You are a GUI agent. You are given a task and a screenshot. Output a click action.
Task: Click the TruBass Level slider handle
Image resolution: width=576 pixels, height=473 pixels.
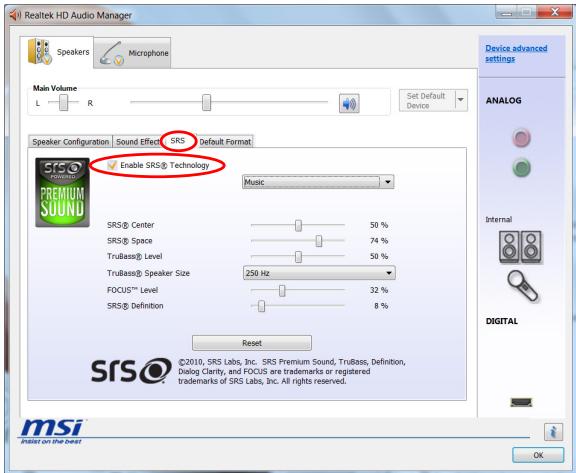point(298,257)
